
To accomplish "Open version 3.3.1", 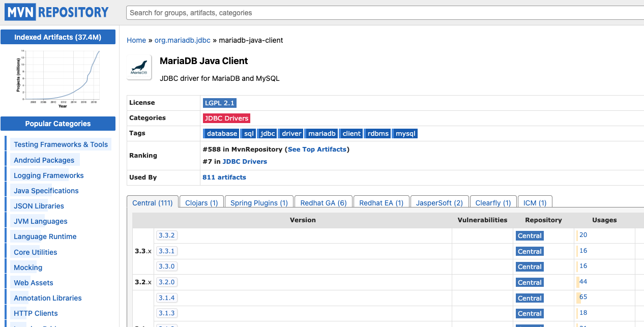I will [x=167, y=251].
